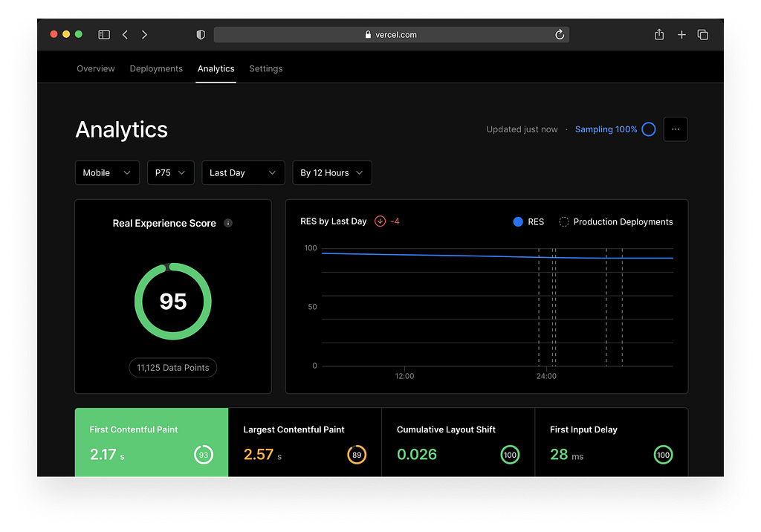Screen dimensions: 761x532
Task: Click the vercel.com address bar
Action: pos(391,34)
